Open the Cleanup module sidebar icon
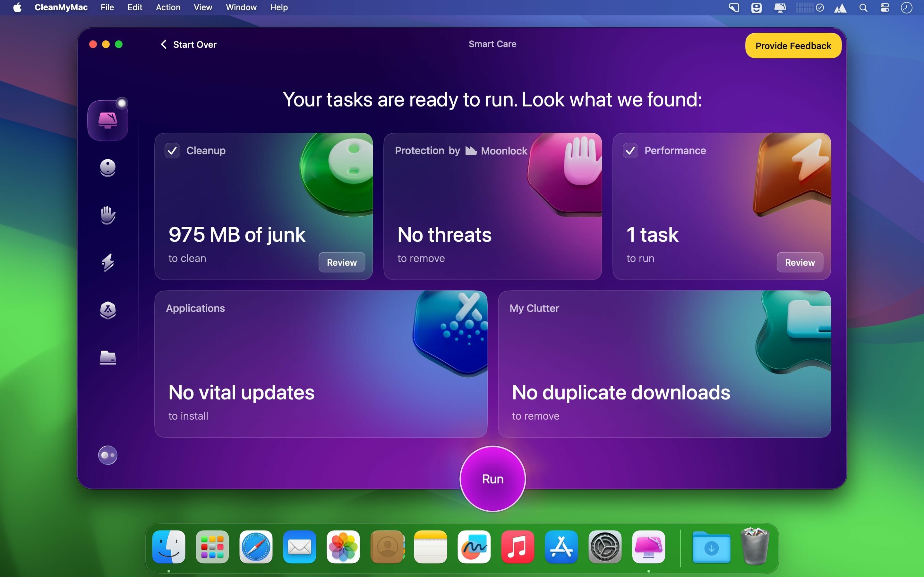 pos(108,168)
